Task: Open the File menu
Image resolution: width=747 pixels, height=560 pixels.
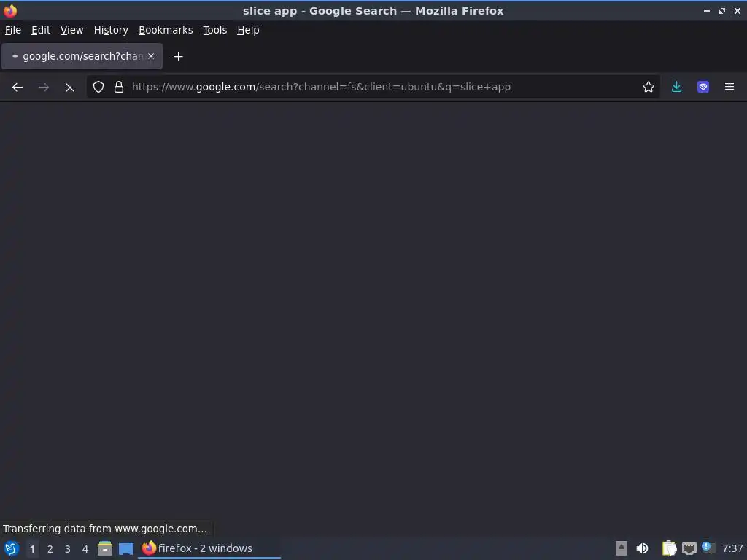Action: pos(13,30)
